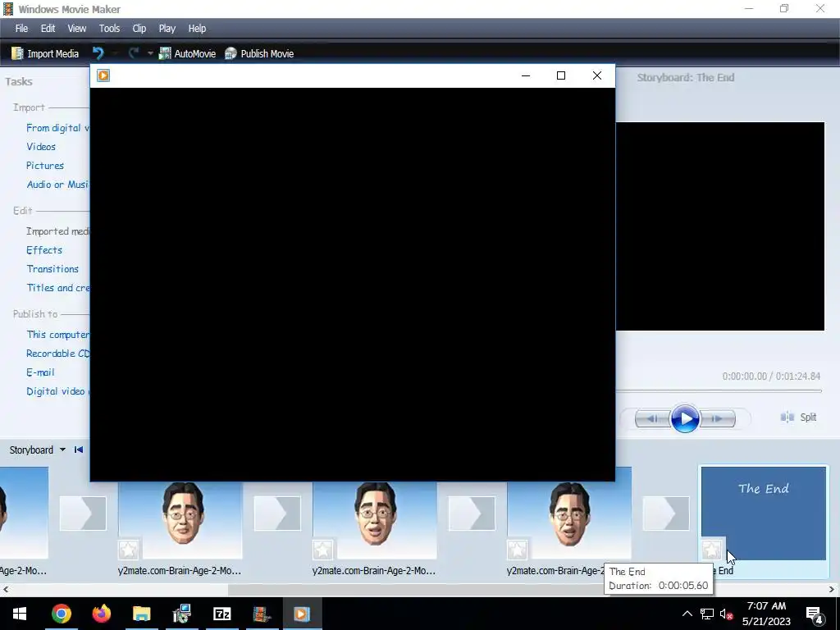The height and width of the screenshot is (630, 840).
Task: Open the View menu
Action: pos(76,29)
